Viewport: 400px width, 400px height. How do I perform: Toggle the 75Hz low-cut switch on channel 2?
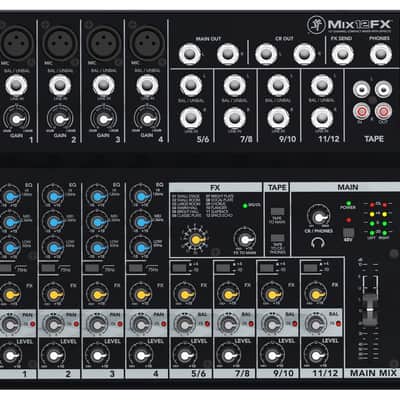pyautogui.click(x=48, y=268)
